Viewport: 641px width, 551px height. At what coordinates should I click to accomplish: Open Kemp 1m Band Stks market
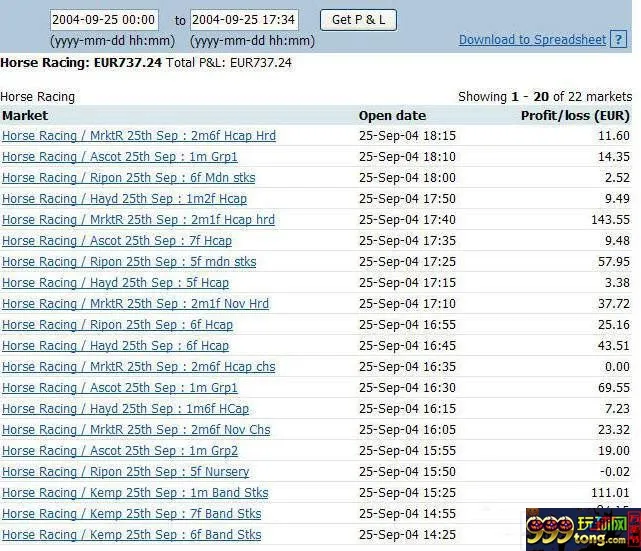[135, 493]
